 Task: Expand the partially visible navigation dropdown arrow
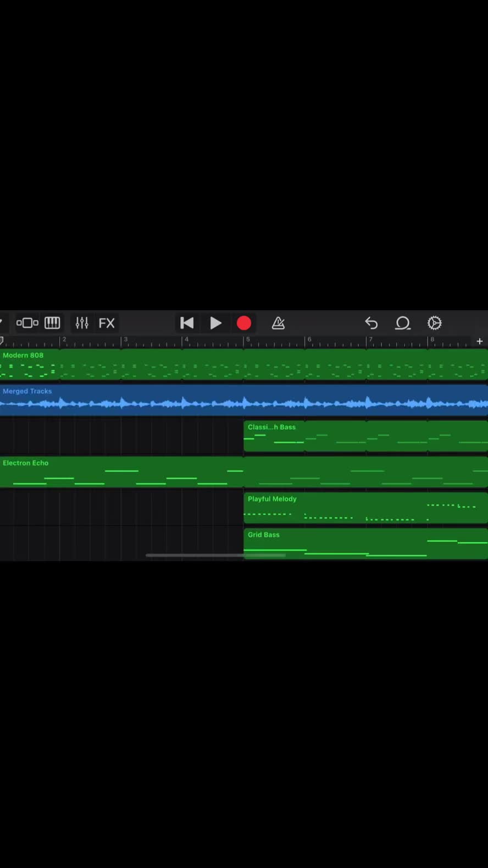tap(1, 323)
